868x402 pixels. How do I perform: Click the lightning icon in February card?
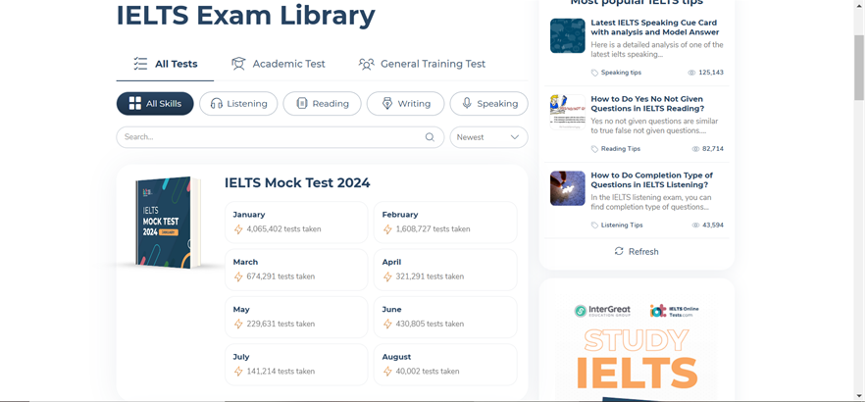pyautogui.click(x=387, y=229)
